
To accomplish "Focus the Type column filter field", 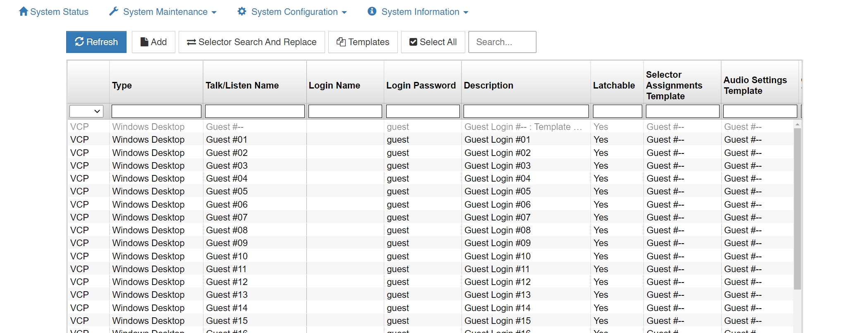I will click(x=156, y=111).
